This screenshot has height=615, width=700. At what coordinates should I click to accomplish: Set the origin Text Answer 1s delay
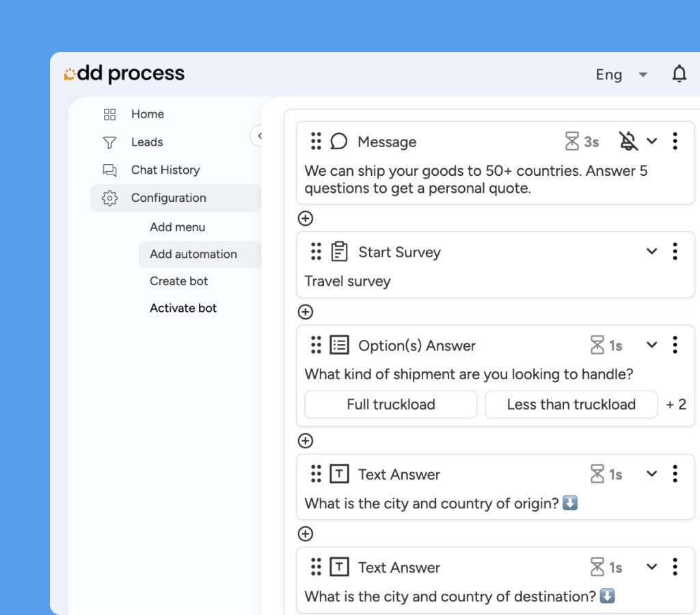coord(606,474)
